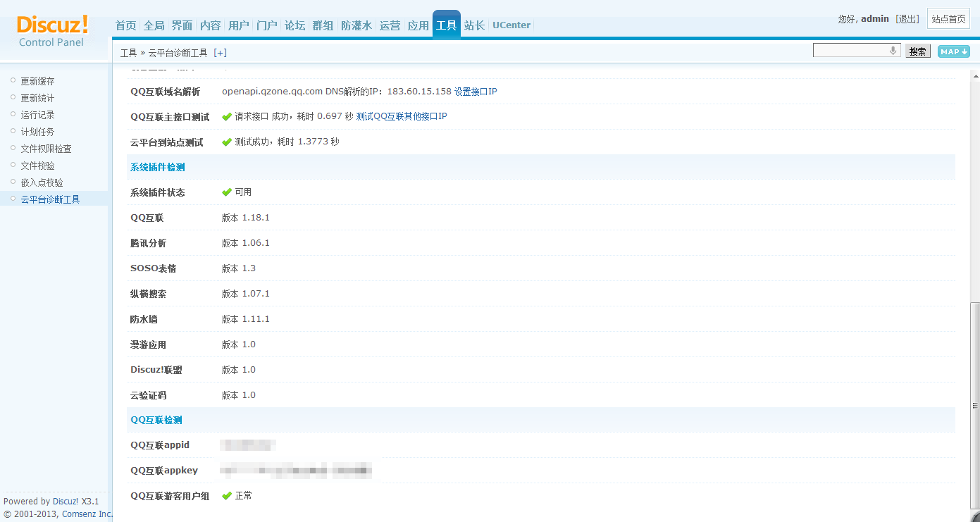Click green check next to 正常 status
This screenshot has height=522, width=980.
(x=227, y=496)
